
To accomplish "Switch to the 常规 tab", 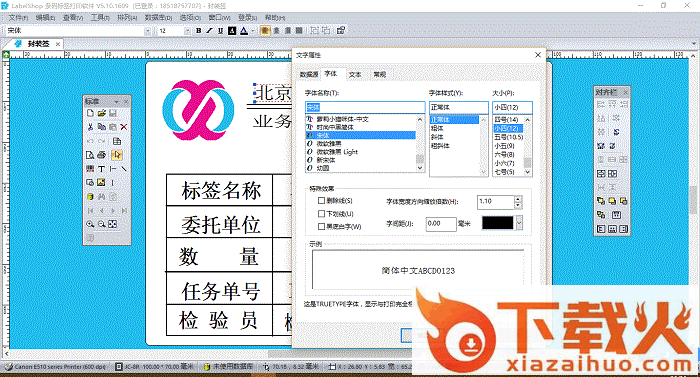I will tap(379, 75).
